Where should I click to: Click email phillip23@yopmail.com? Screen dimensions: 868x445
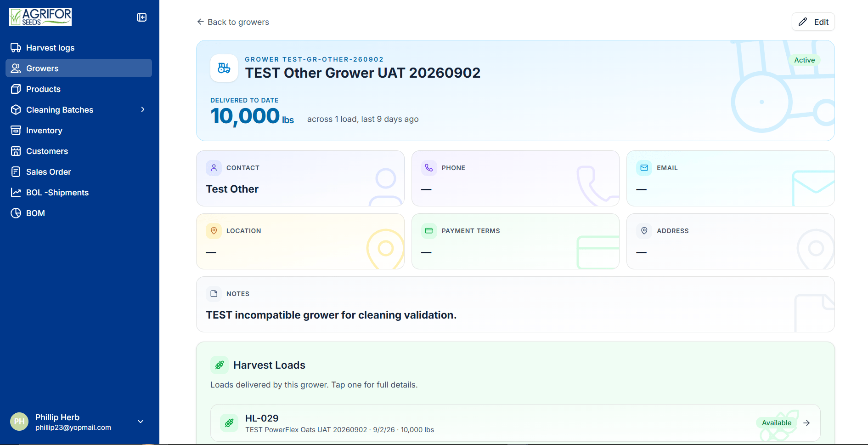(x=73, y=428)
